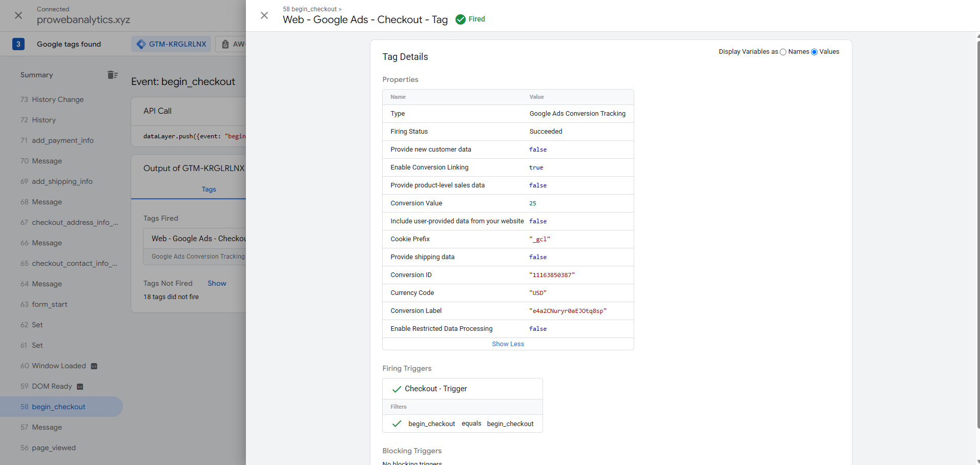The width and height of the screenshot is (980, 465).
Task: Close the tag details panel
Action: click(264, 15)
